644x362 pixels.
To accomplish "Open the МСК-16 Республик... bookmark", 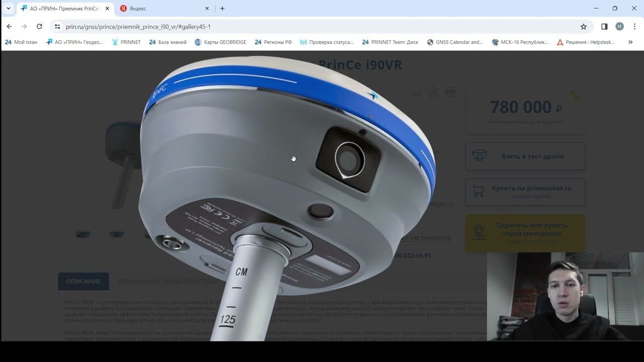I will pos(520,42).
